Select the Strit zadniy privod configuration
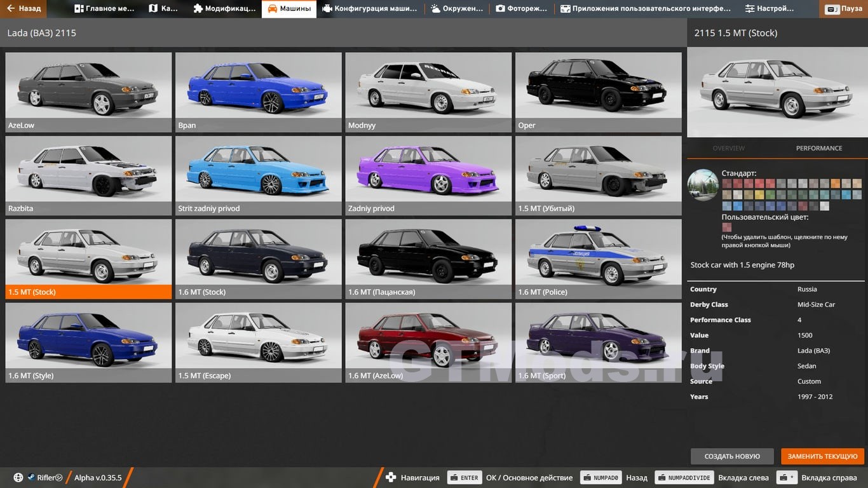Image resolution: width=868 pixels, height=488 pixels. point(259,175)
